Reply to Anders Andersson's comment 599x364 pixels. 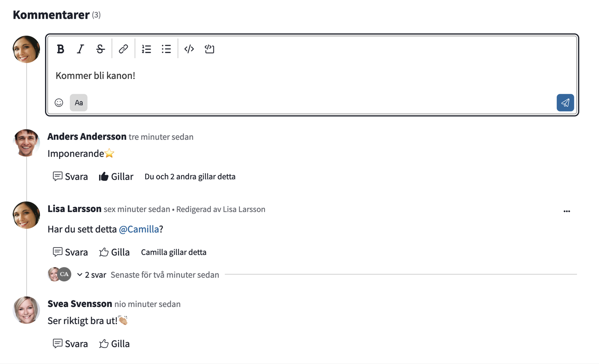[x=70, y=177]
